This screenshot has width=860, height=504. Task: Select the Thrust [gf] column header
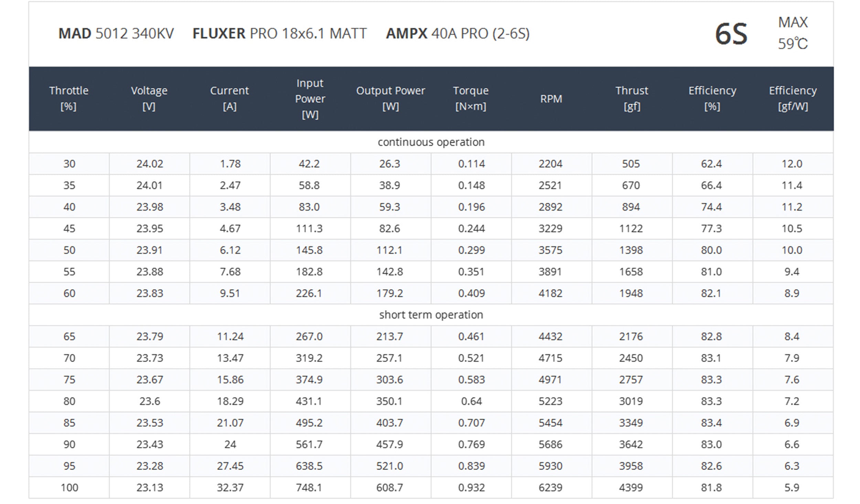(632, 99)
